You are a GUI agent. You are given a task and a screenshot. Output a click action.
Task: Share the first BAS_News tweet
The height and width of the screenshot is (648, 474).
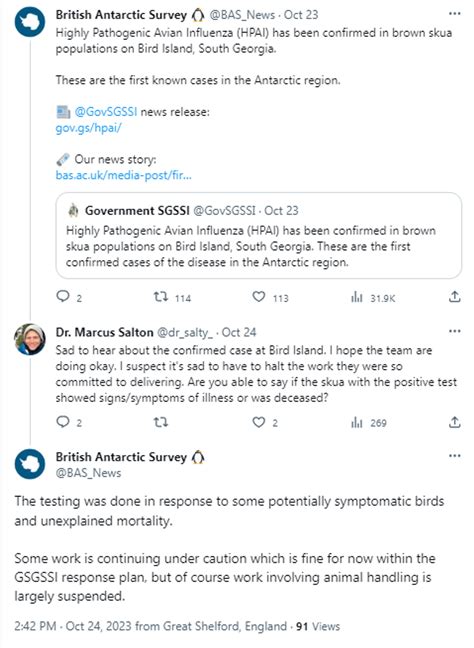(x=455, y=296)
